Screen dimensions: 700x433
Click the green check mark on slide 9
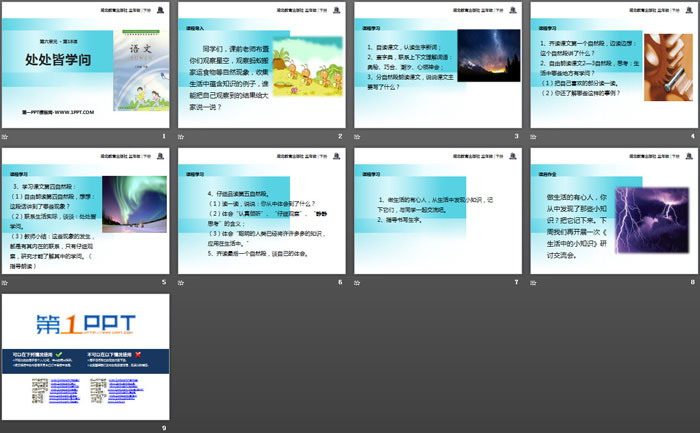click(x=59, y=354)
